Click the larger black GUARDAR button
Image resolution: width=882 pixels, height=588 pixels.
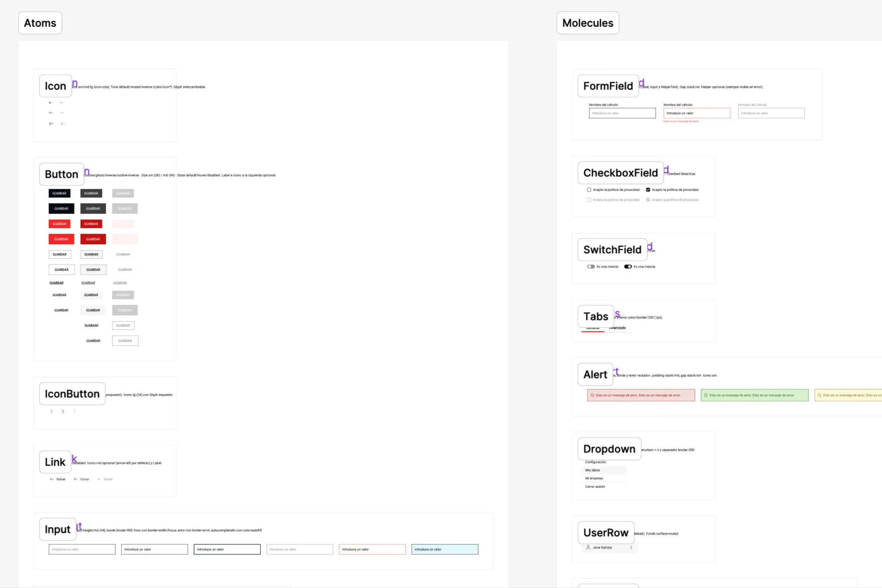(61, 209)
